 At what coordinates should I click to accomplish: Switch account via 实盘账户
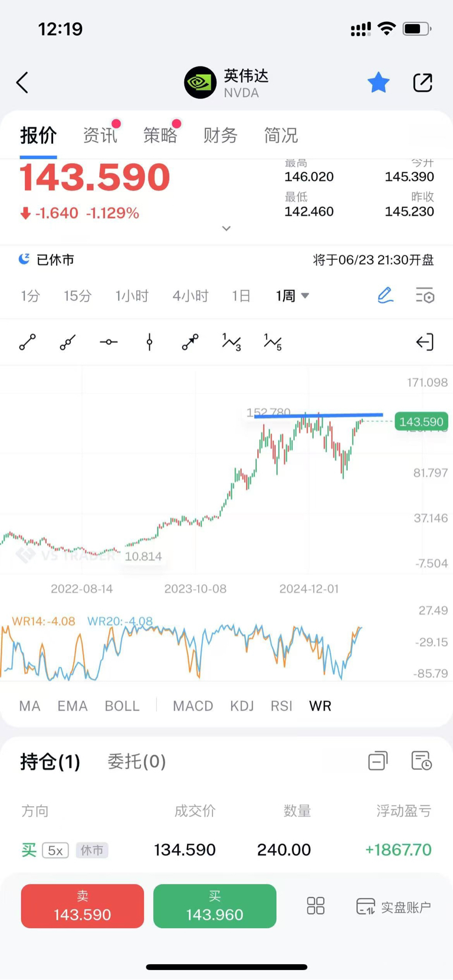[x=393, y=906]
